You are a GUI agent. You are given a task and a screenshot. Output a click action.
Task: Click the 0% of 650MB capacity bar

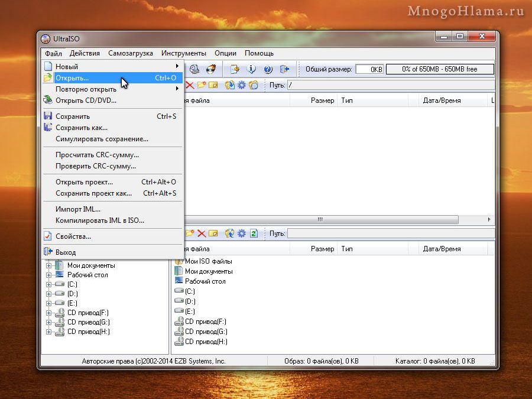tap(439, 69)
